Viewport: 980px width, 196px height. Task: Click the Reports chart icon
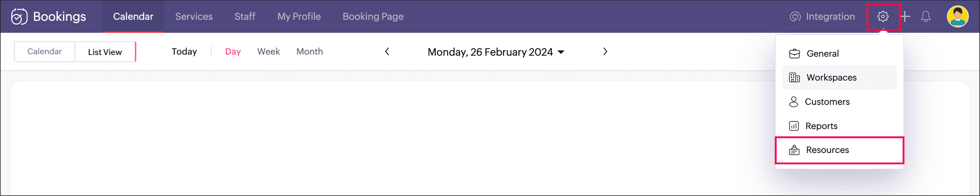coord(794,126)
